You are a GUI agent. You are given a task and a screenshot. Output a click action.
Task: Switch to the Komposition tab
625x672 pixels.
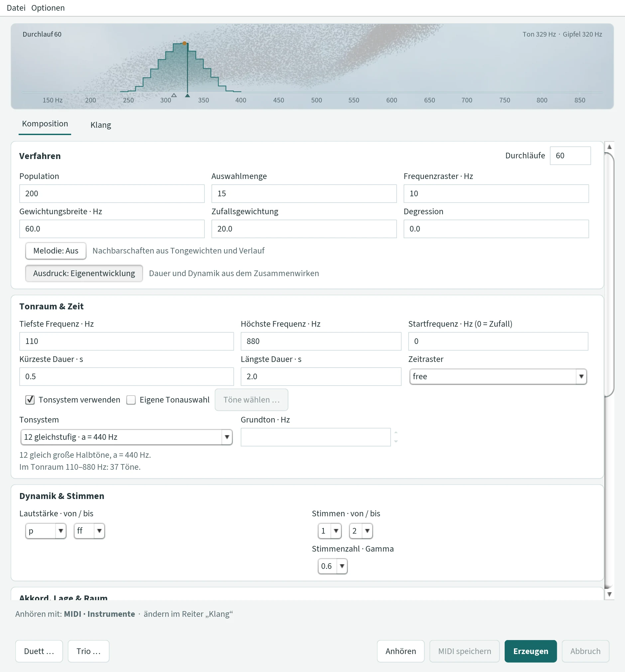pyautogui.click(x=45, y=124)
